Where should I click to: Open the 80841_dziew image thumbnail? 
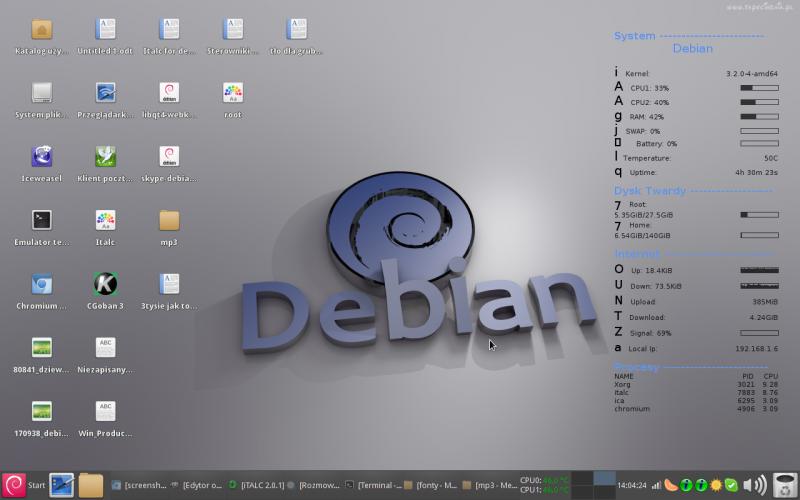pos(42,347)
